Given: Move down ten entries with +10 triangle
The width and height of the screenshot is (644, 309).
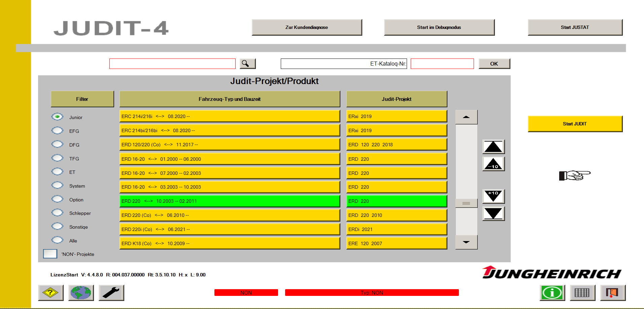Looking at the screenshot, I should [493, 196].
